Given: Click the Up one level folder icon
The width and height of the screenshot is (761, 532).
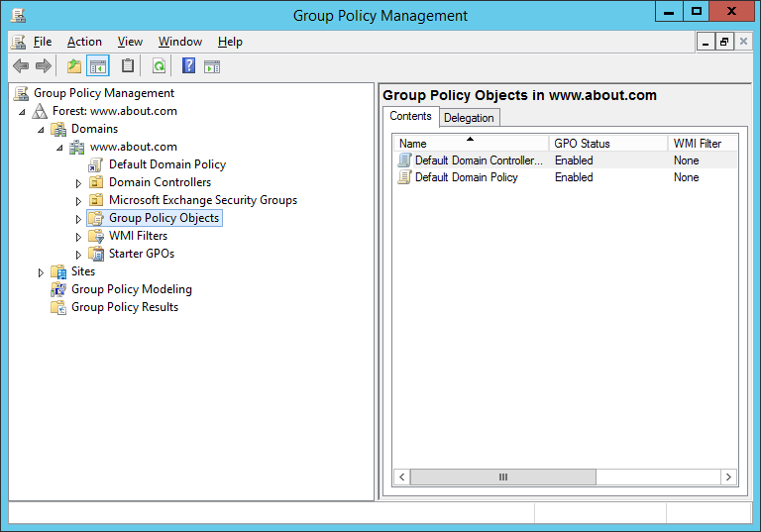Looking at the screenshot, I should (x=73, y=66).
